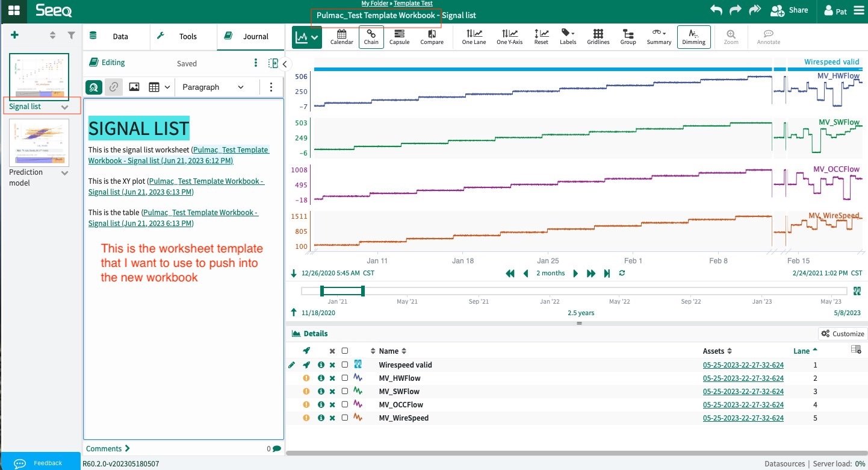Reset the Y-axis using Reset icon
This screenshot has height=470, width=868.
coord(541,37)
